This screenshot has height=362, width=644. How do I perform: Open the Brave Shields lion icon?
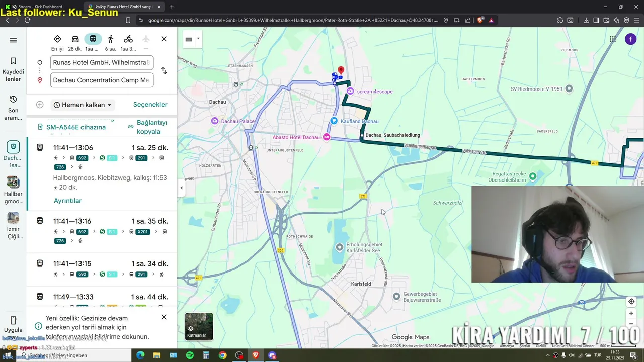click(480, 20)
